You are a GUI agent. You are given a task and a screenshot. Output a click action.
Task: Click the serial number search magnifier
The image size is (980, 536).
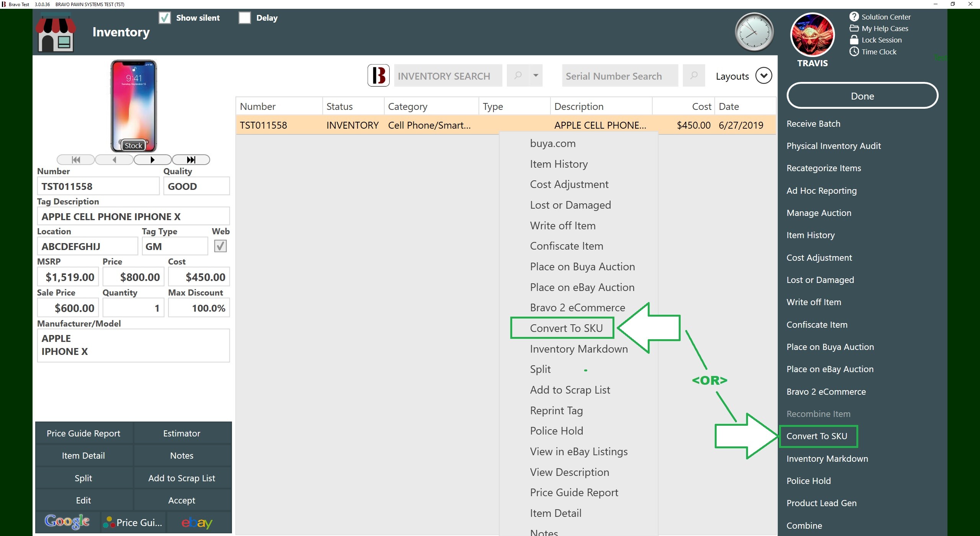coord(694,75)
